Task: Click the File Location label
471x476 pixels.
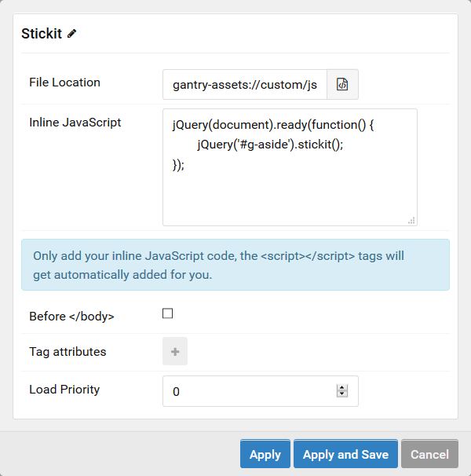Action: (x=64, y=82)
